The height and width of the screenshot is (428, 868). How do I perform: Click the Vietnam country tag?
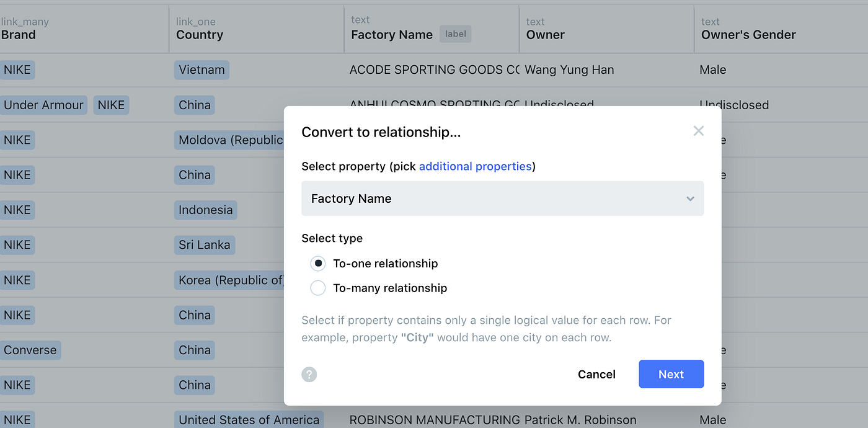click(x=201, y=69)
